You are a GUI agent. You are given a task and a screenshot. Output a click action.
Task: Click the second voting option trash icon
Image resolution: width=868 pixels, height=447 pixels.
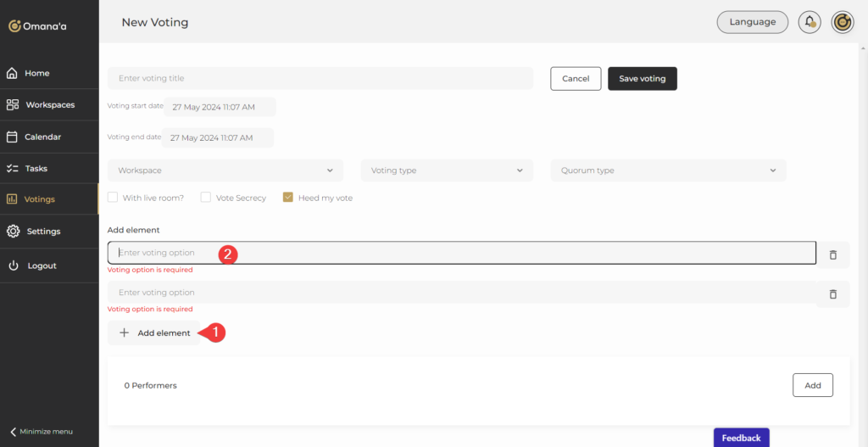tap(832, 293)
